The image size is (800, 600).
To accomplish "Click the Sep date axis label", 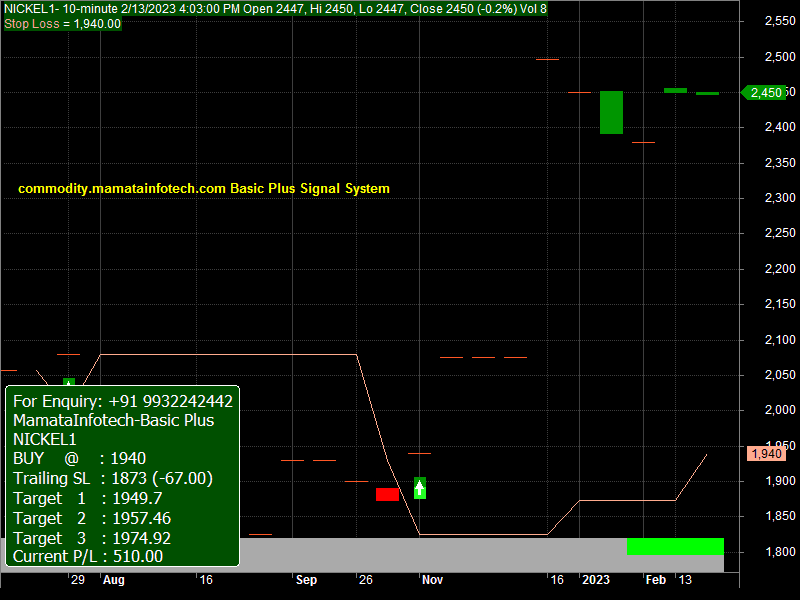I will click(306, 580).
